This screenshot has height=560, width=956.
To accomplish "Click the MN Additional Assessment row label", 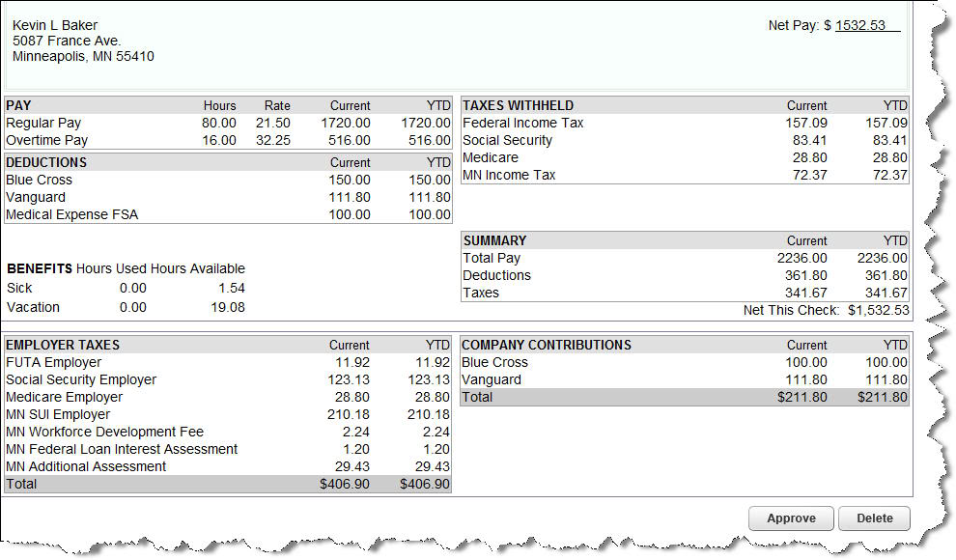I will (x=86, y=466).
